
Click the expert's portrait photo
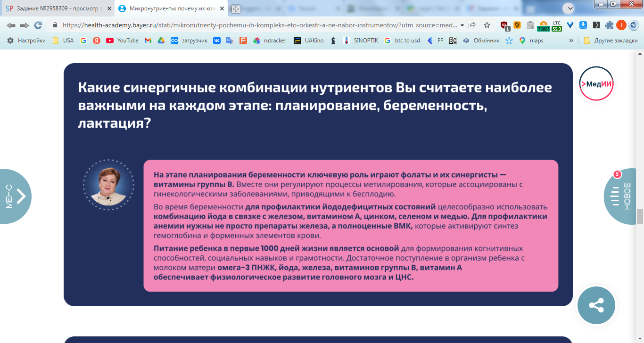click(x=108, y=184)
